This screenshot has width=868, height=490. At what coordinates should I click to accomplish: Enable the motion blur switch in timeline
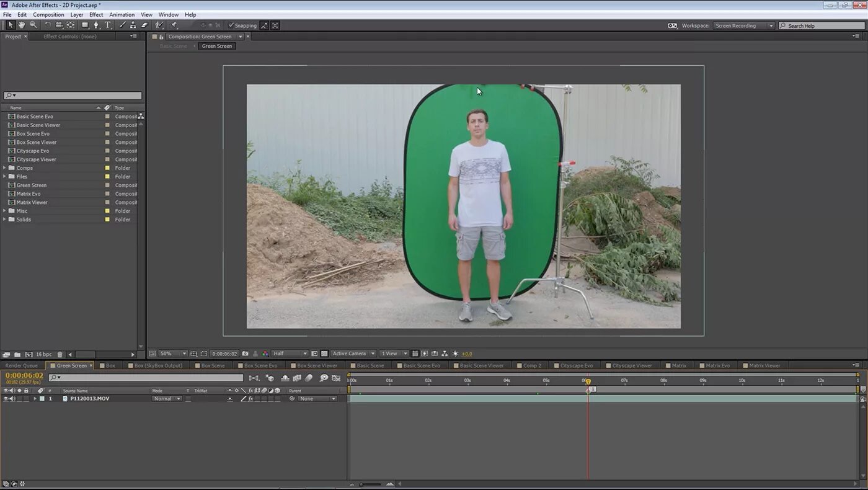309,378
